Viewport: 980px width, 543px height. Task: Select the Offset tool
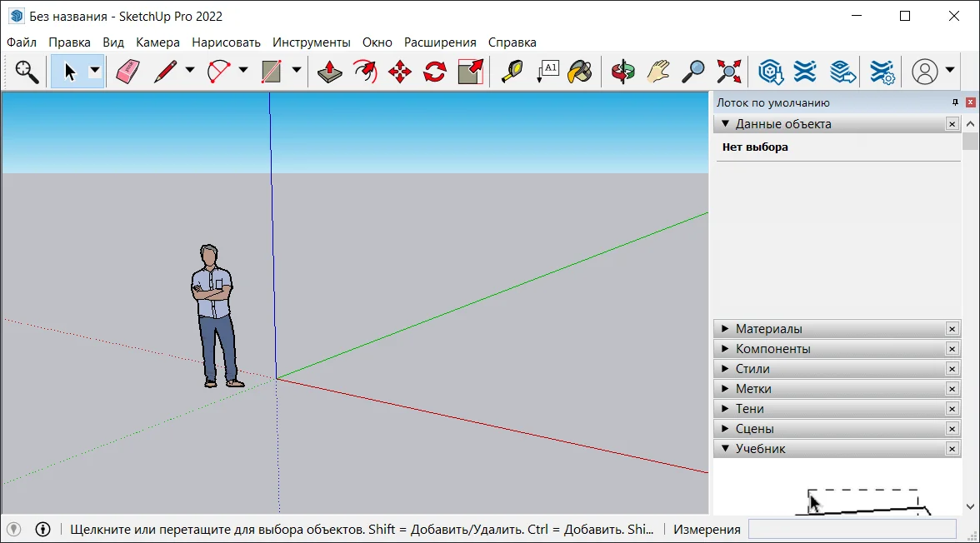tap(365, 72)
